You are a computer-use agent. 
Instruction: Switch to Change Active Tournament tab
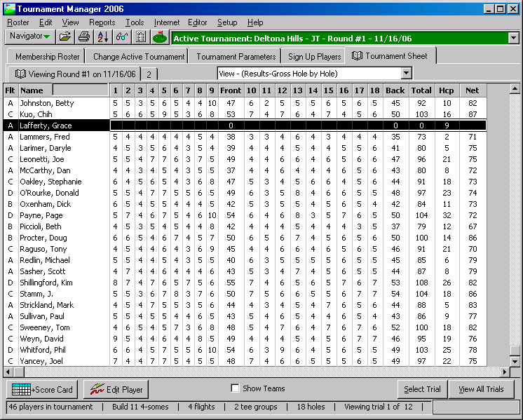click(137, 56)
